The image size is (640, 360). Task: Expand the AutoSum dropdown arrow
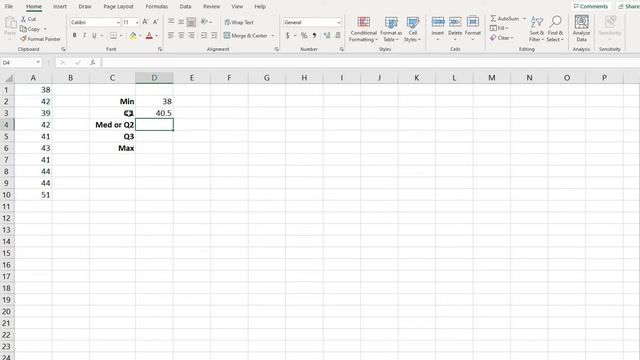pos(524,18)
